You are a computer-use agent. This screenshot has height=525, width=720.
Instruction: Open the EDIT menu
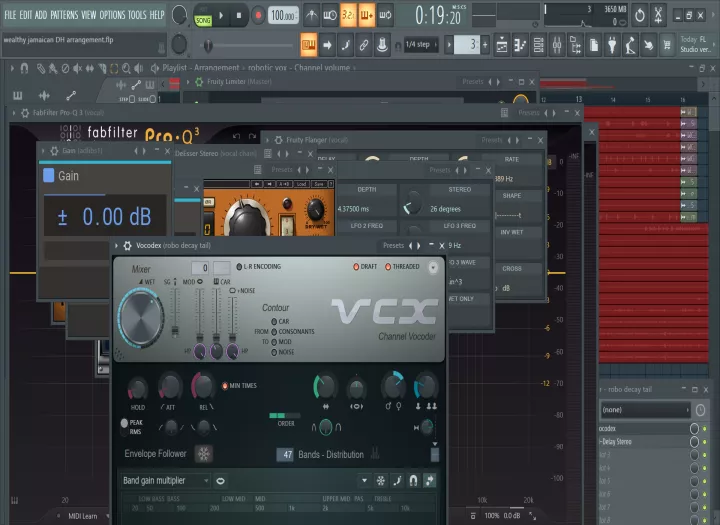pos(26,15)
